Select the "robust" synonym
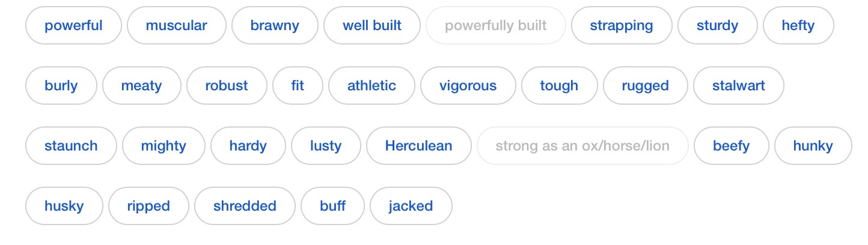Image resolution: width=868 pixels, height=245 pixels. tap(227, 85)
